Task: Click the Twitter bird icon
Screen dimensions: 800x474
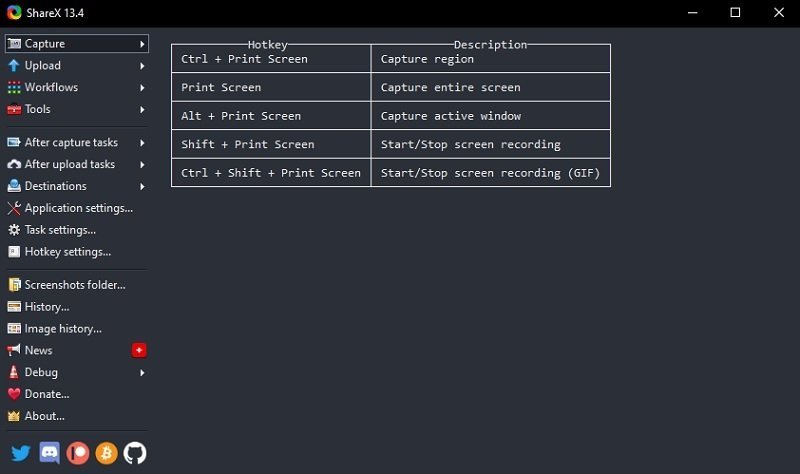Action: pyautogui.click(x=20, y=453)
